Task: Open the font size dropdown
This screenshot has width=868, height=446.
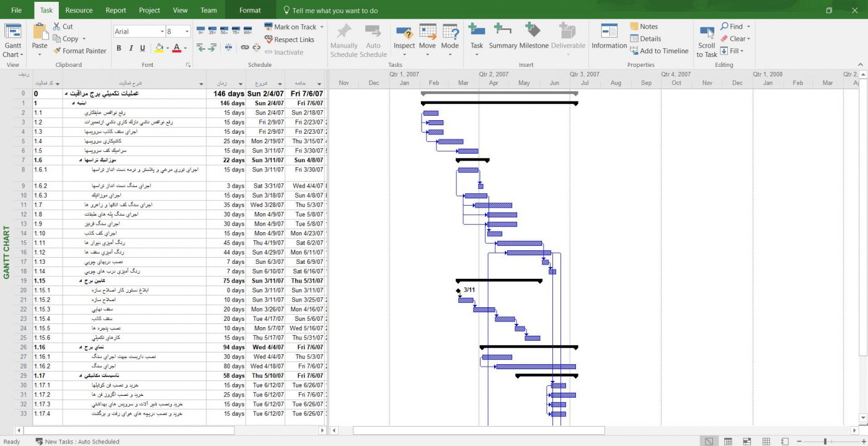Action: point(187,32)
